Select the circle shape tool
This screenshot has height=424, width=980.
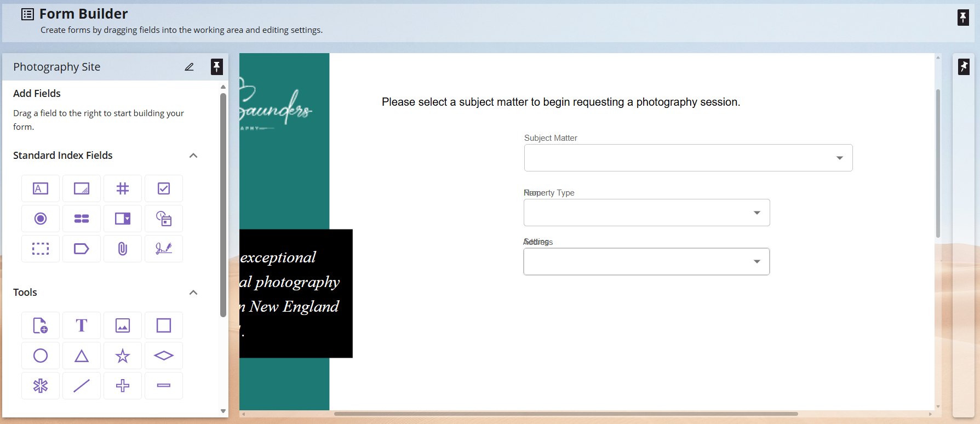click(x=41, y=356)
